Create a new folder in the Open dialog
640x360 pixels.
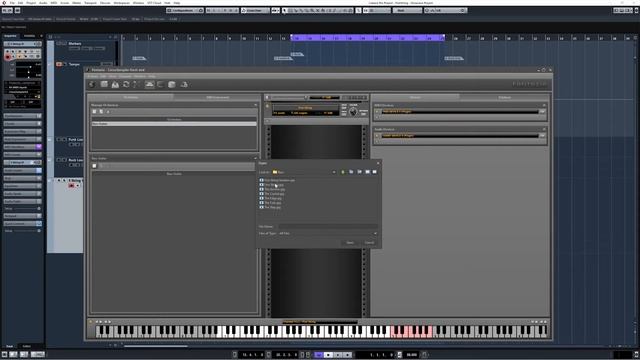pyautogui.click(x=359, y=172)
